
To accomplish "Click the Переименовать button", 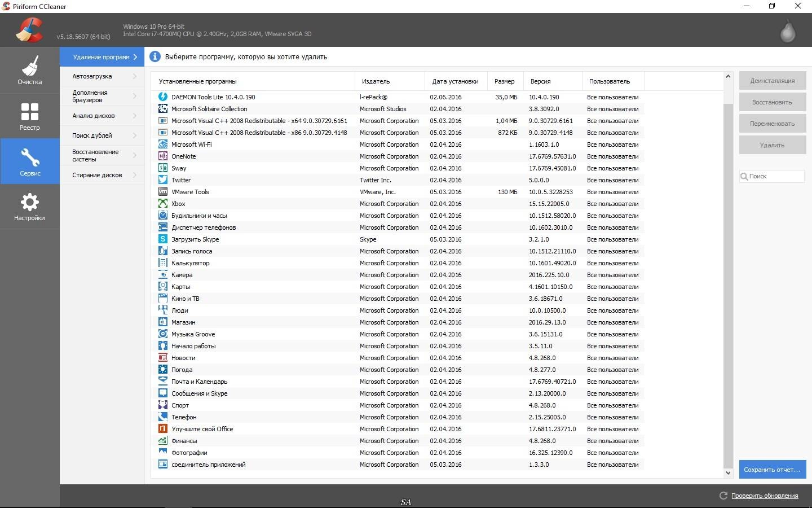I will tap(772, 124).
